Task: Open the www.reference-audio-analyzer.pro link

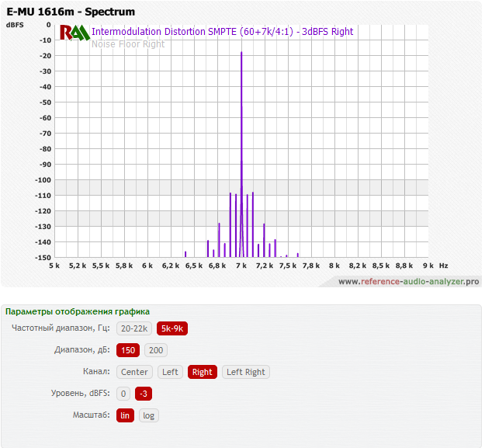Action: click(408, 281)
